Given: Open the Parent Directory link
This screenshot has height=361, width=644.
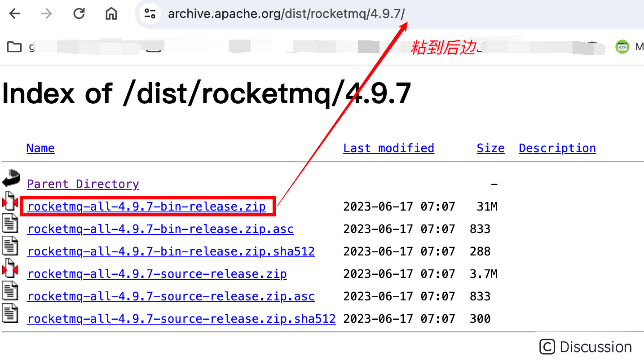Looking at the screenshot, I should [x=83, y=184].
